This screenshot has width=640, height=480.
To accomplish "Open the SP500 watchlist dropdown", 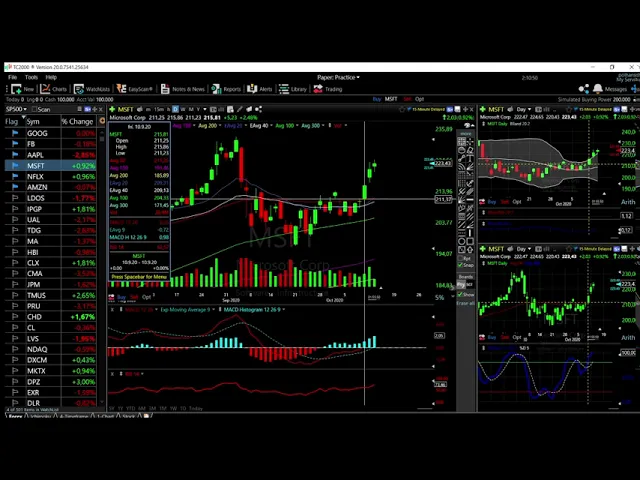I will click(16, 109).
